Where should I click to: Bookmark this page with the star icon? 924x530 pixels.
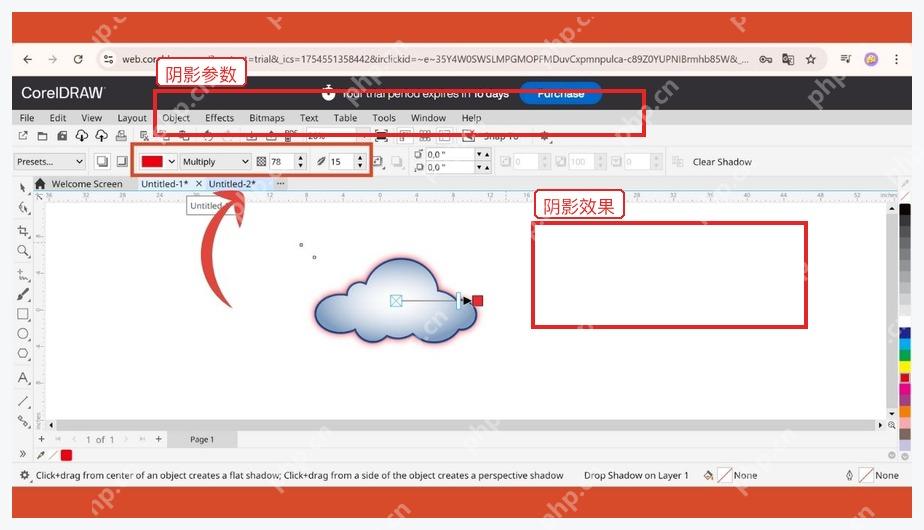coord(811,59)
